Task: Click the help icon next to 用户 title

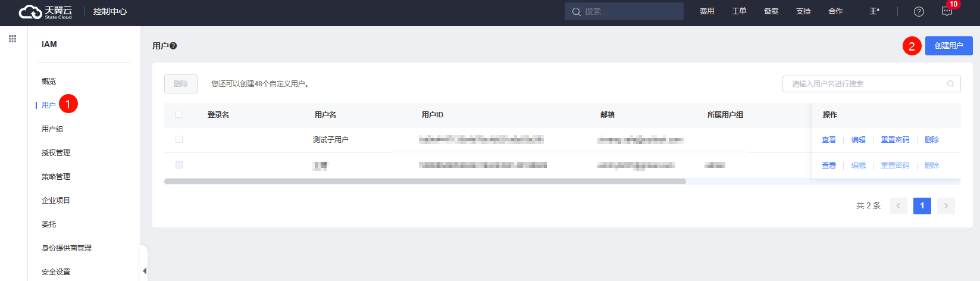Action: tap(173, 46)
